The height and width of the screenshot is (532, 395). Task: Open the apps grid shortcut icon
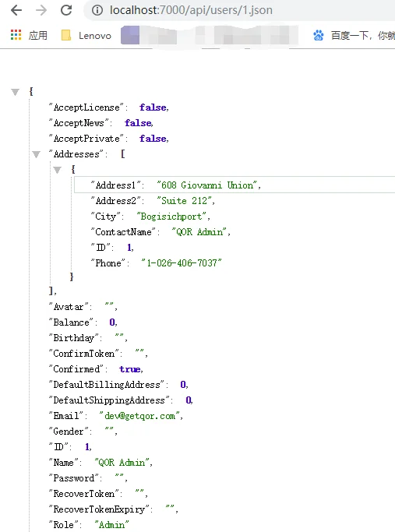pyautogui.click(x=16, y=35)
